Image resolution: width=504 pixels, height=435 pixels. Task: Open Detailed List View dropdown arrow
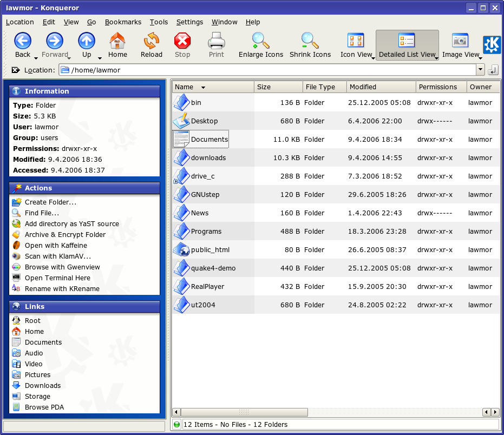436,58
